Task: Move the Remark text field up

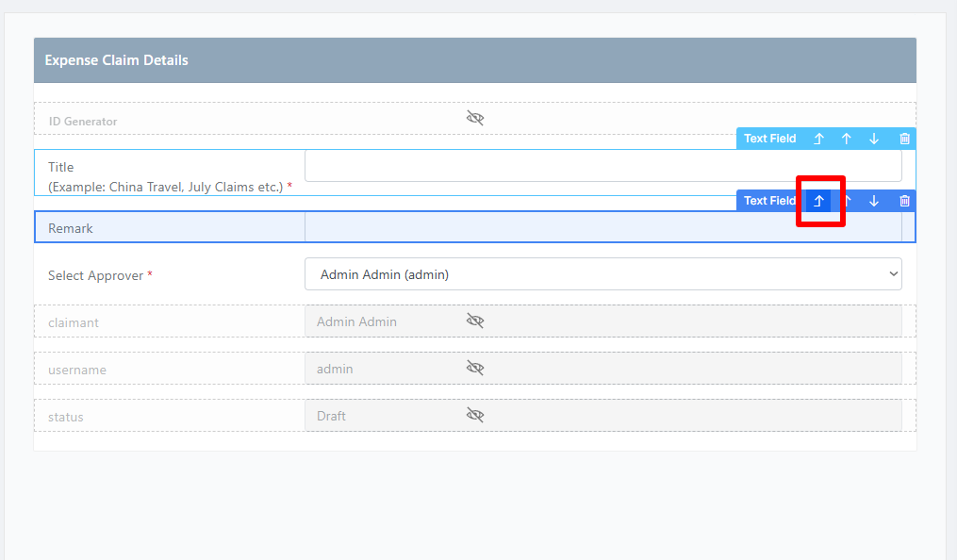Action: coord(847,201)
